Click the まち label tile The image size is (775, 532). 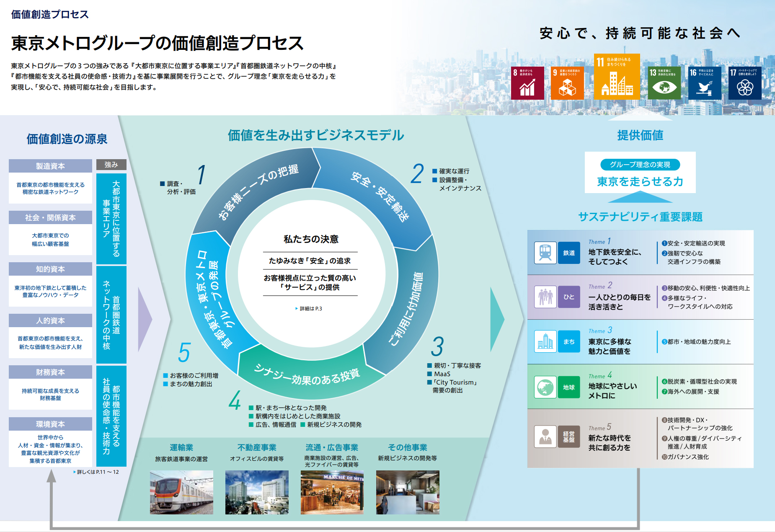[x=569, y=341]
